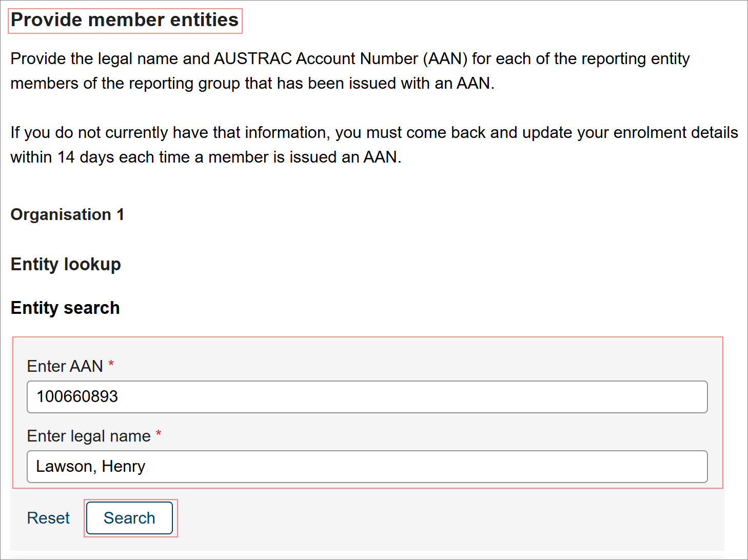Click the AAN instruction paragraph text
This screenshot has height=560, width=748.
tap(349, 70)
